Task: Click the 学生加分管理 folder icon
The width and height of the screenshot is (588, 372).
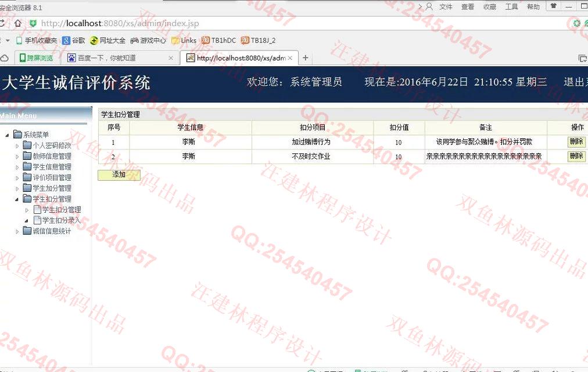Action: (x=27, y=188)
